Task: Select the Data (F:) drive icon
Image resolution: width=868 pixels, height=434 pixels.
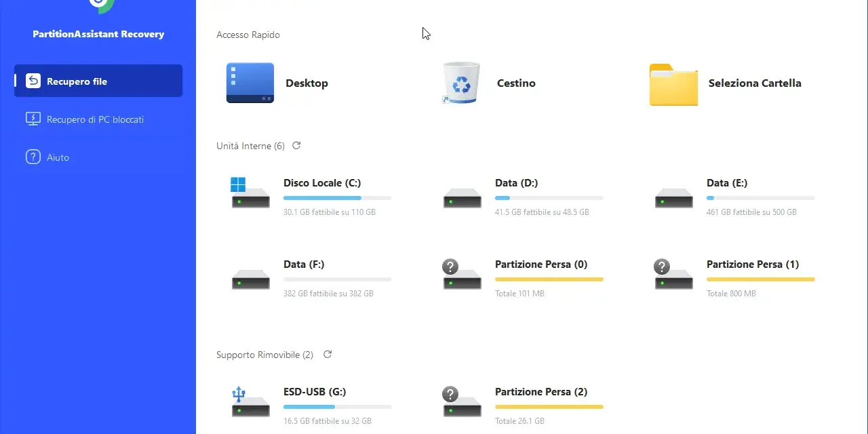Action: pyautogui.click(x=251, y=279)
